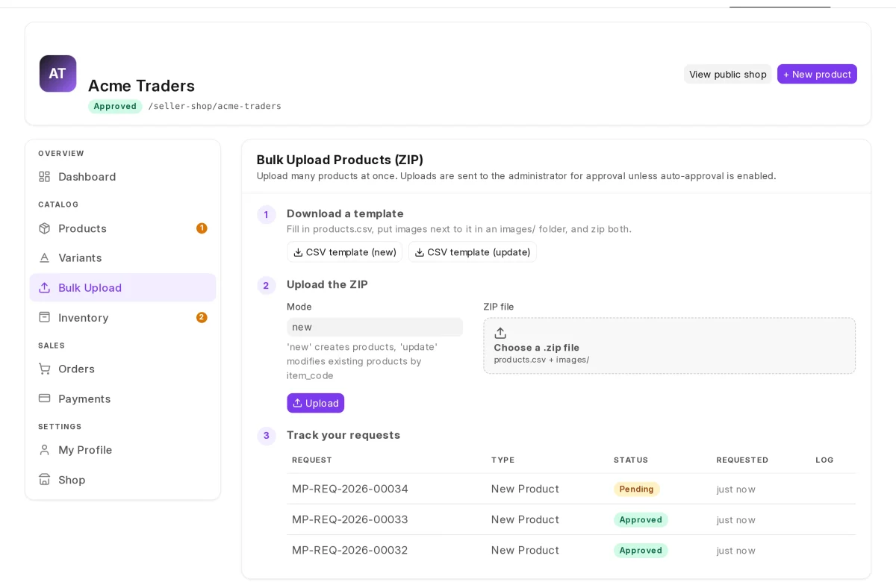Click the Shop storefront icon
This screenshot has height=588, width=896.
point(45,480)
